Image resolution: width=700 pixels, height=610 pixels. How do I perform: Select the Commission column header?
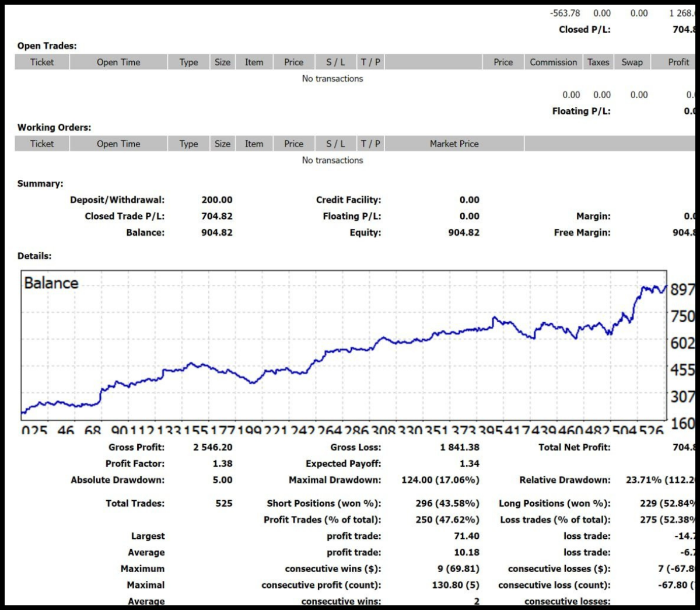[x=553, y=62]
